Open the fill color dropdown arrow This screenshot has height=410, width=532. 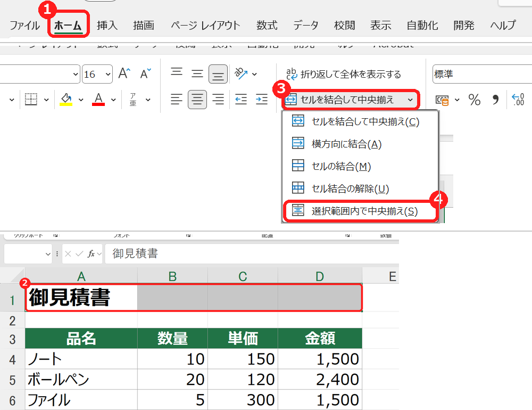point(81,100)
